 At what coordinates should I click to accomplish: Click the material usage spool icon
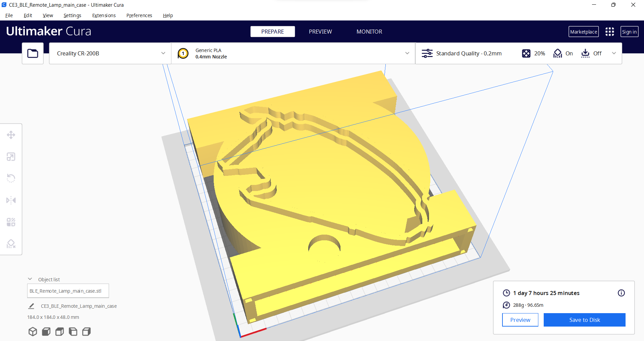point(506,305)
